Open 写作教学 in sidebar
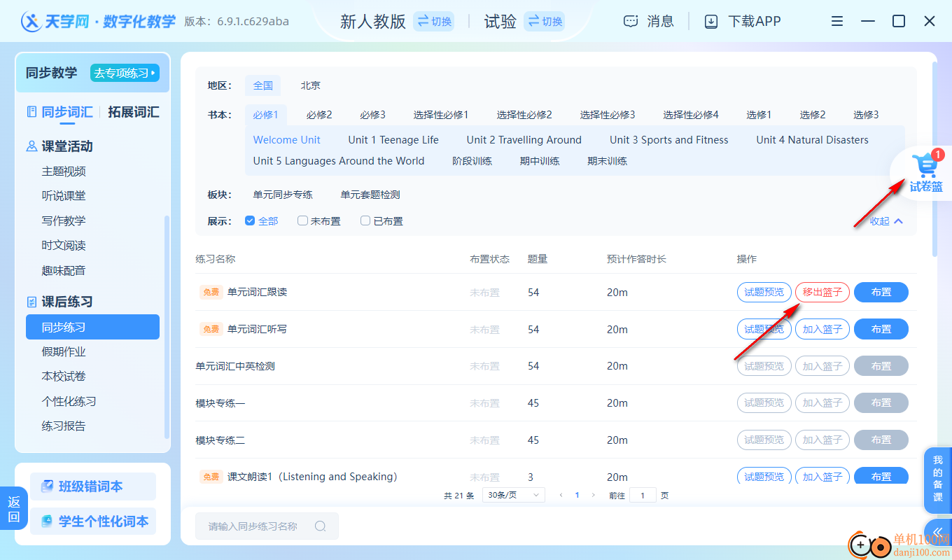Screen dimensions: 952x560 coord(64,220)
